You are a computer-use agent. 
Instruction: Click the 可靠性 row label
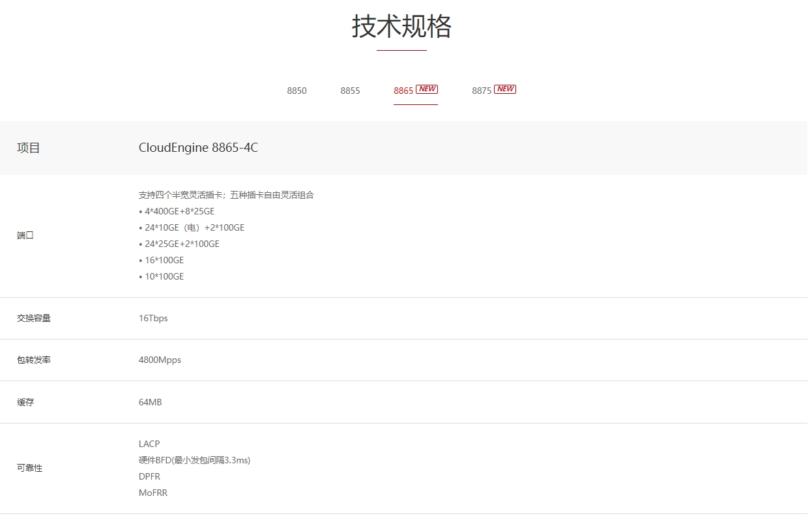29,469
